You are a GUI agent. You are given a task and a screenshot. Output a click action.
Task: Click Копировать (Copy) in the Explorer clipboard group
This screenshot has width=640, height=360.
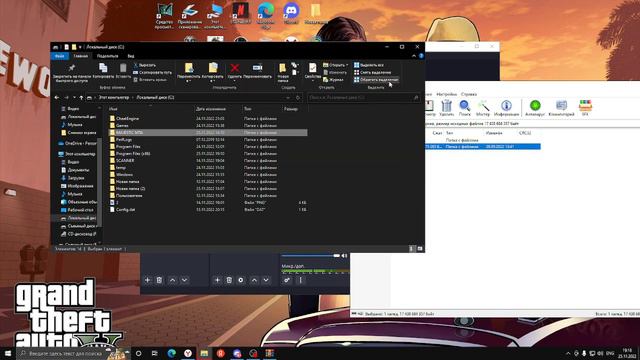pyautogui.click(x=103, y=71)
